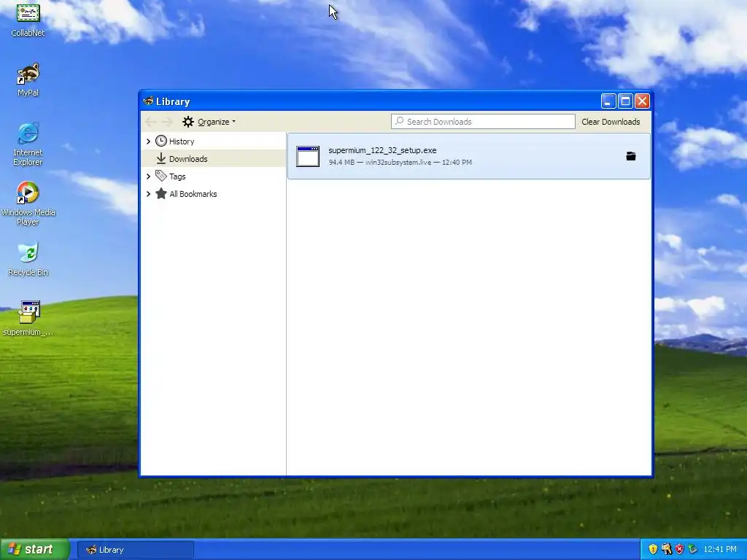Close the Library window
The height and width of the screenshot is (560, 747).
tap(642, 101)
